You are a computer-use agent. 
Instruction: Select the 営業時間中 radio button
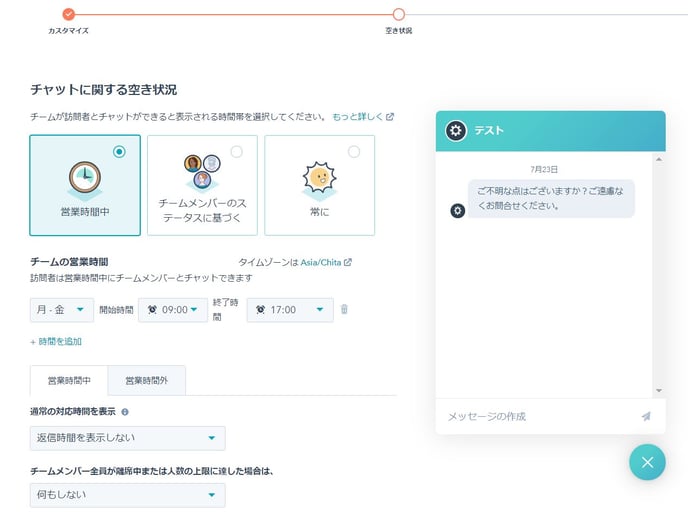click(119, 151)
